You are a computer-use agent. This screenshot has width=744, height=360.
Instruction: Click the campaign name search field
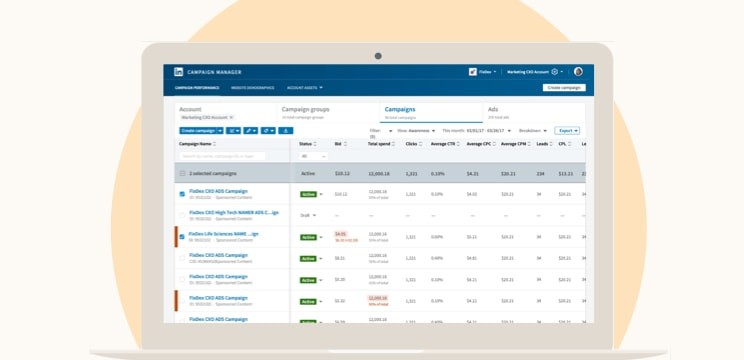pyautogui.click(x=222, y=156)
